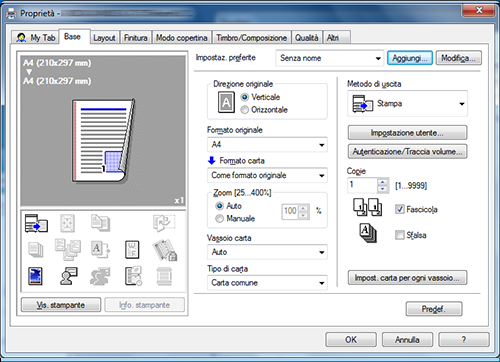Increase the Copie count with up arrow
The image size is (500, 362).
point(383,182)
